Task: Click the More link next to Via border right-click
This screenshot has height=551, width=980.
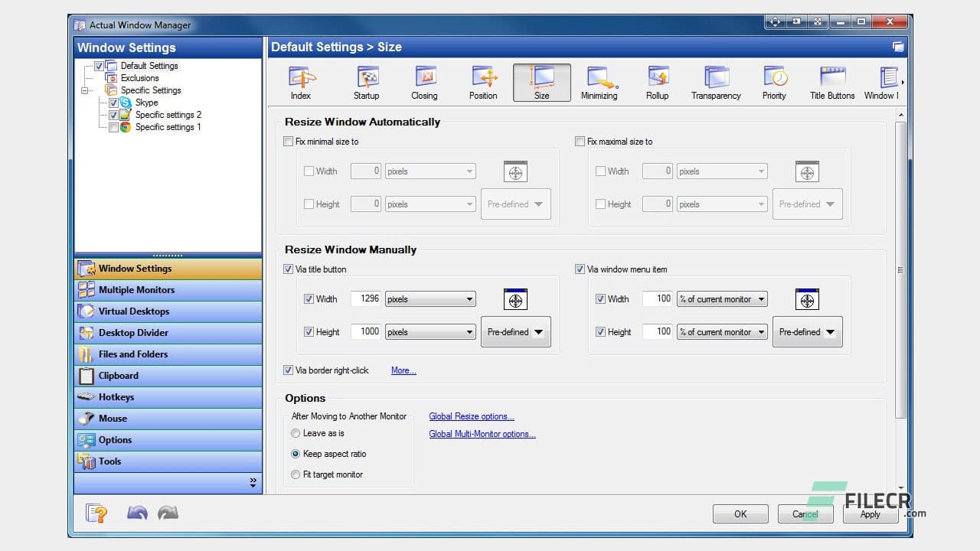Action: click(x=403, y=370)
